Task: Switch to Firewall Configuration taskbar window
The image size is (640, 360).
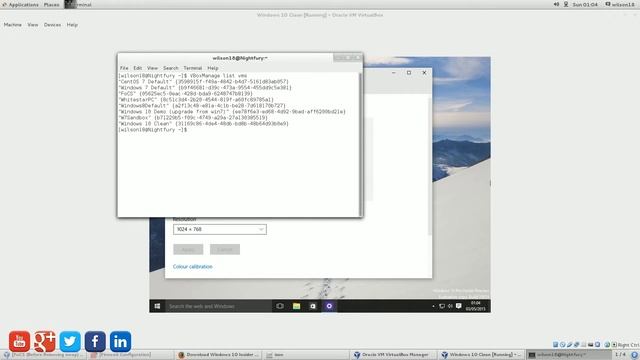Action: click(x=130, y=355)
